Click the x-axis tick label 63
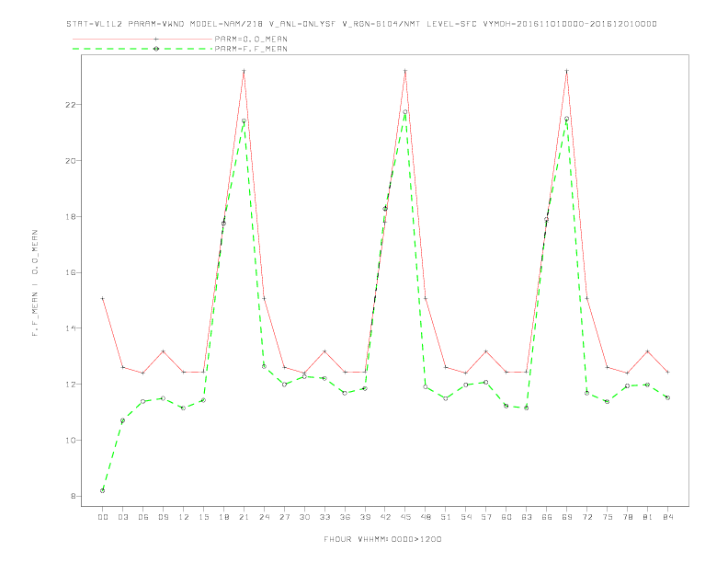This screenshot has width=728, height=563. (527, 517)
